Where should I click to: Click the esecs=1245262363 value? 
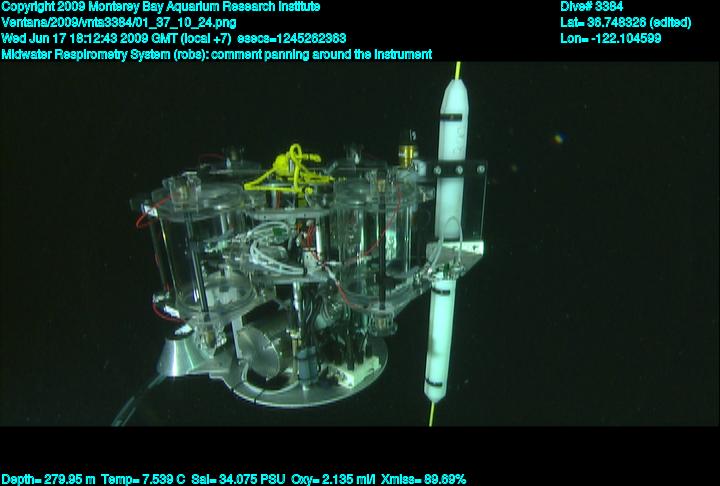coord(292,39)
